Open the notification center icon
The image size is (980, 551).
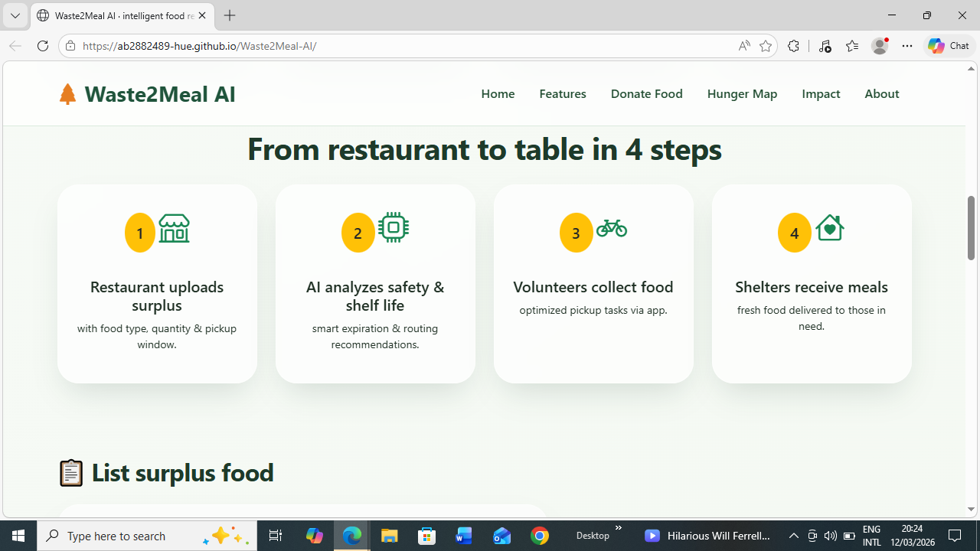pyautogui.click(x=955, y=536)
